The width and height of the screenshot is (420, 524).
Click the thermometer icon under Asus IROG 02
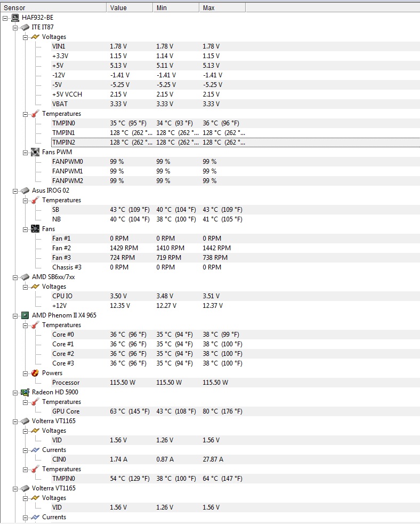point(35,200)
